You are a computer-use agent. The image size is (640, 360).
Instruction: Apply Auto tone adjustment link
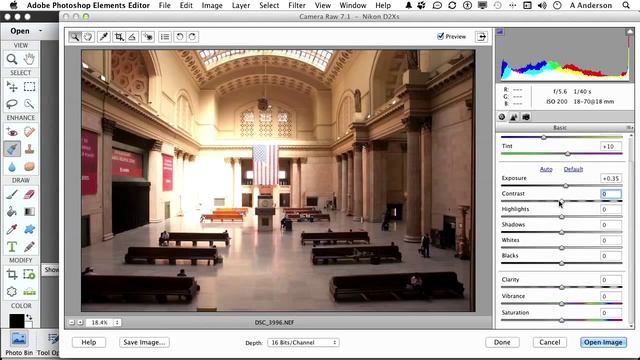546,169
